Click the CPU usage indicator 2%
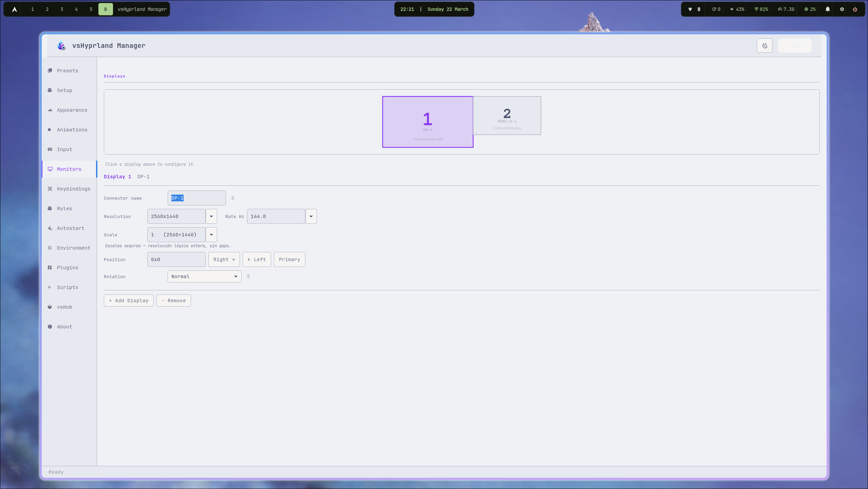The height and width of the screenshot is (489, 868). [x=810, y=9]
